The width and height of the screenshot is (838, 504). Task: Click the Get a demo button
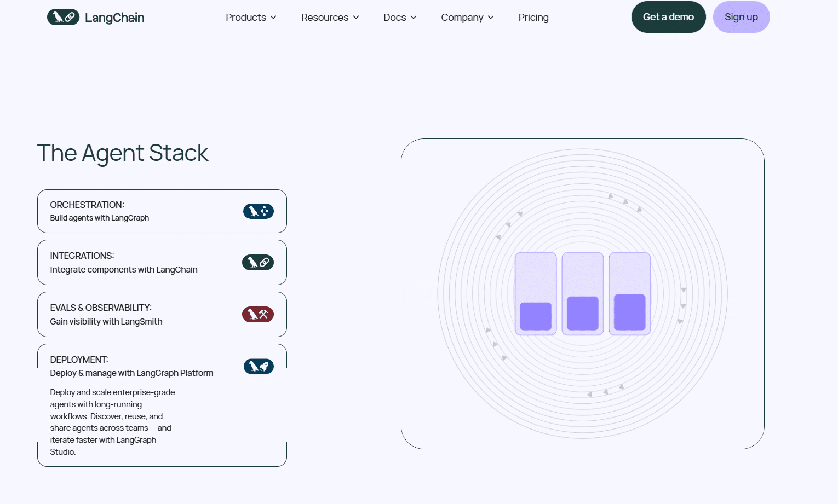(669, 17)
